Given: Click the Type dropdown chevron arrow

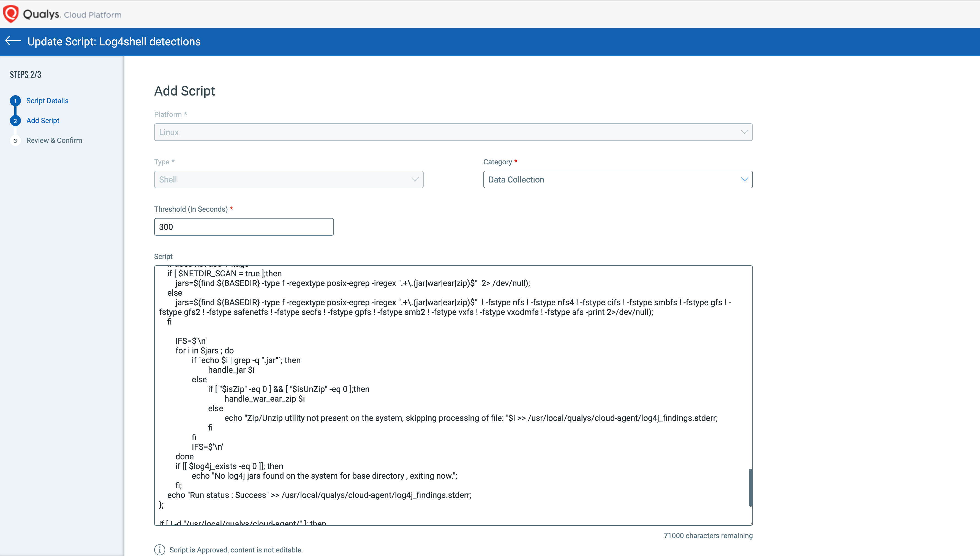Looking at the screenshot, I should (x=415, y=179).
